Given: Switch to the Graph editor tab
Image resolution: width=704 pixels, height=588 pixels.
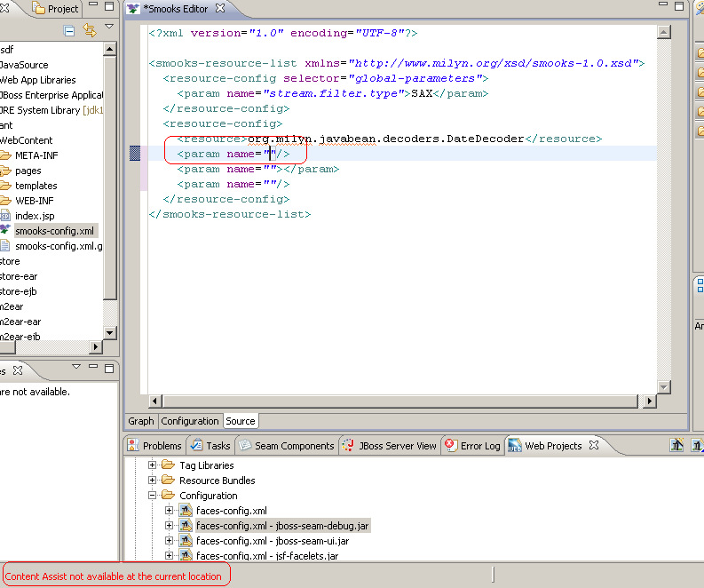Looking at the screenshot, I should [141, 421].
